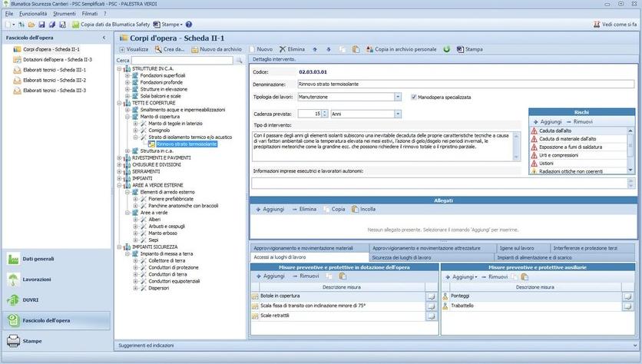642x364 pixels.
Task: Open Tipologia dei lavori dropdown
Action: click(398, 97)
